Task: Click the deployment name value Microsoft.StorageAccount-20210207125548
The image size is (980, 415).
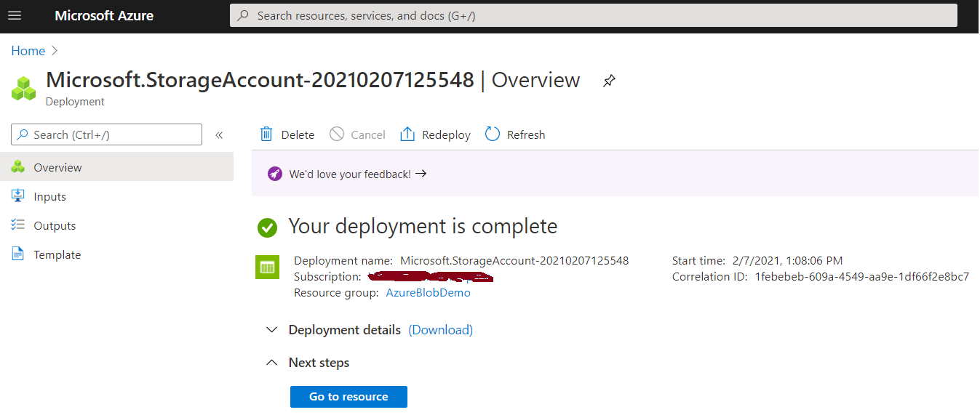Action: pyautogui.click(x=514, y=260)
